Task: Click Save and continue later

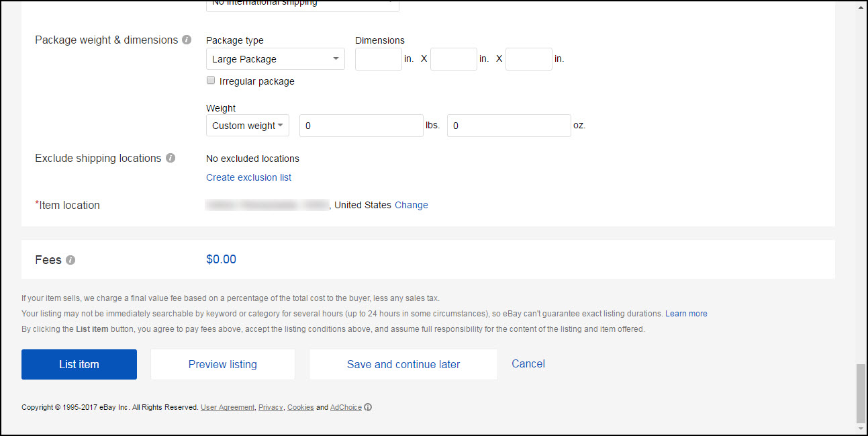Action: 403,364
